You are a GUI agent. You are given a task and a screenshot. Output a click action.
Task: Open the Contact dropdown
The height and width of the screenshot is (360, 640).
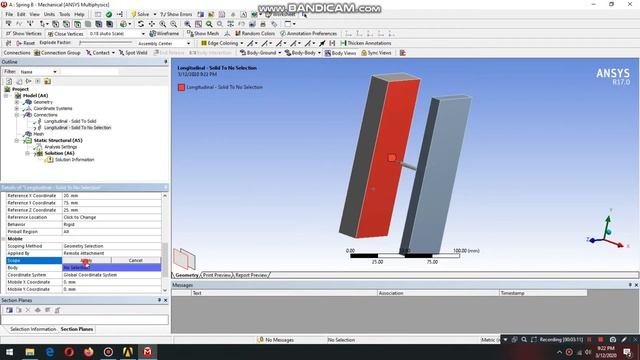(113, 53)
